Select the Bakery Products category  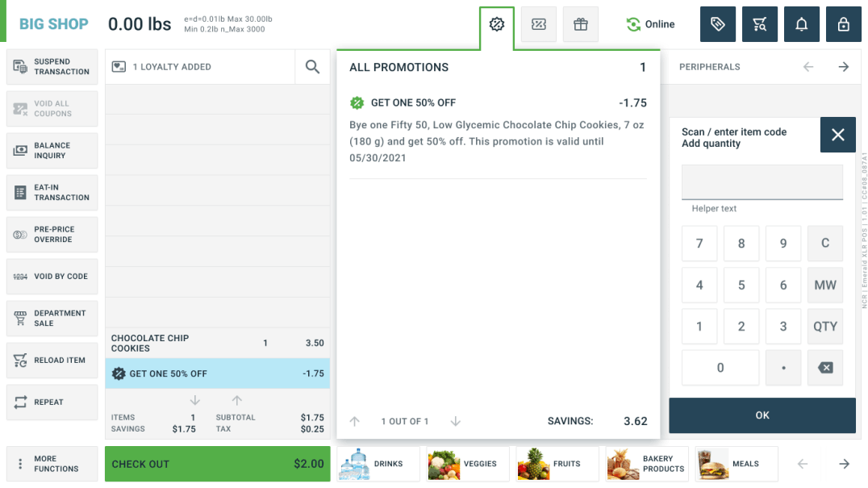point(648,464)
